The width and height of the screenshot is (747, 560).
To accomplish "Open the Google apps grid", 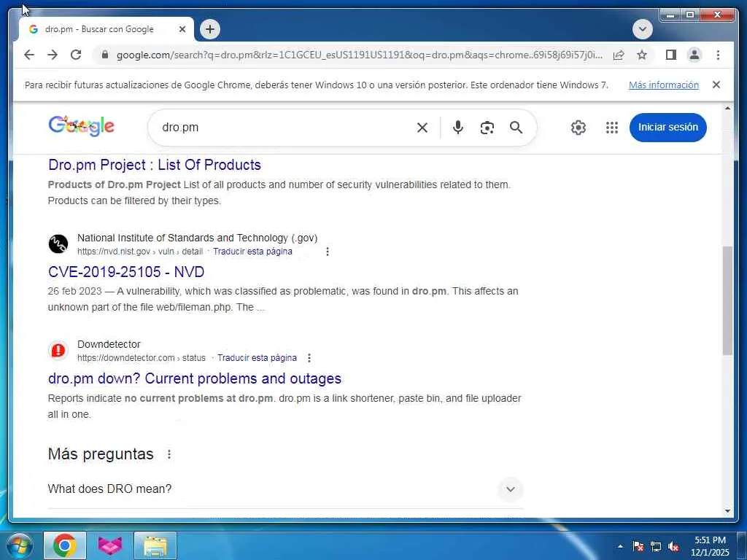I will (x=612, y=128).
